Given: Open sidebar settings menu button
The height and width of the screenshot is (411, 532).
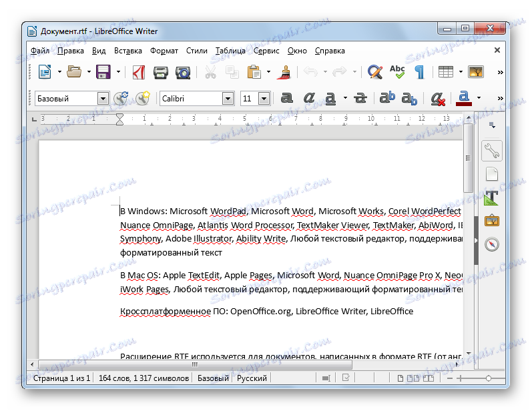Looking at the screenshot, I should (492, 125).
